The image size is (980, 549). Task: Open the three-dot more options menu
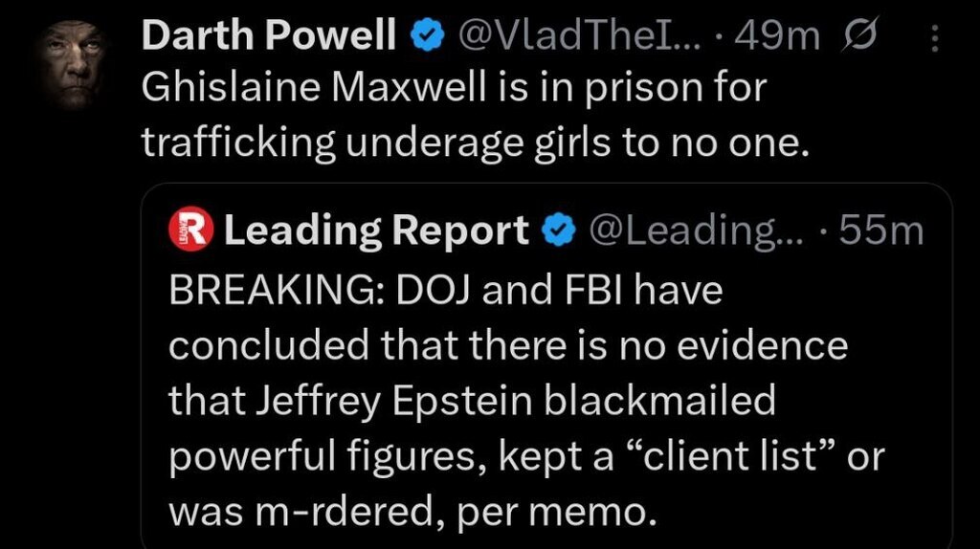934,38
